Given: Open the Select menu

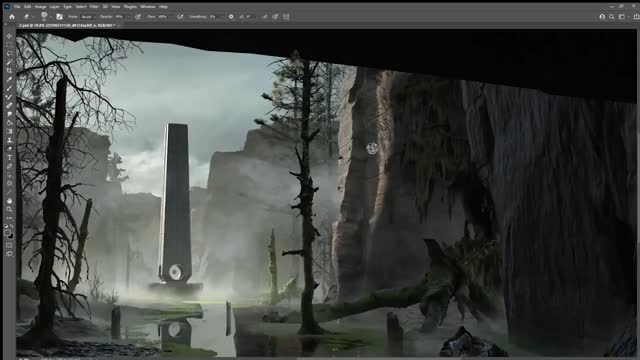Looking at the screenshot, I should click(x=81, y=7).
